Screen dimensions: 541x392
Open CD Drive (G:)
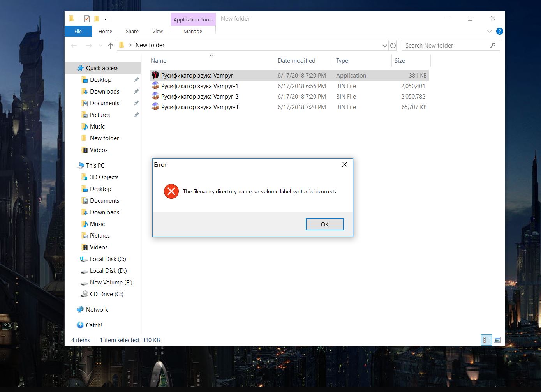point(106,294)
